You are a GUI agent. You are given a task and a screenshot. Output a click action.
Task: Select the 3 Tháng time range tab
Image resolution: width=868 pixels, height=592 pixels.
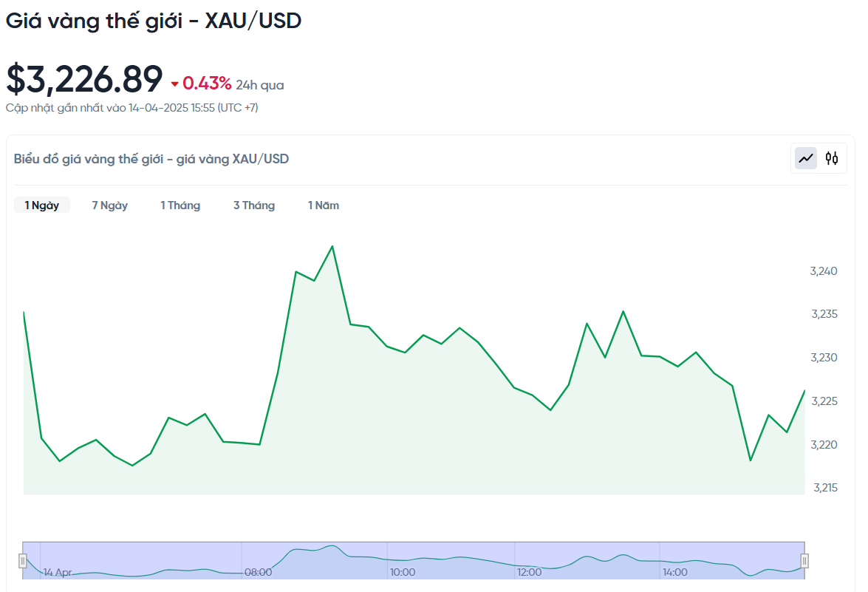(254, 205)
